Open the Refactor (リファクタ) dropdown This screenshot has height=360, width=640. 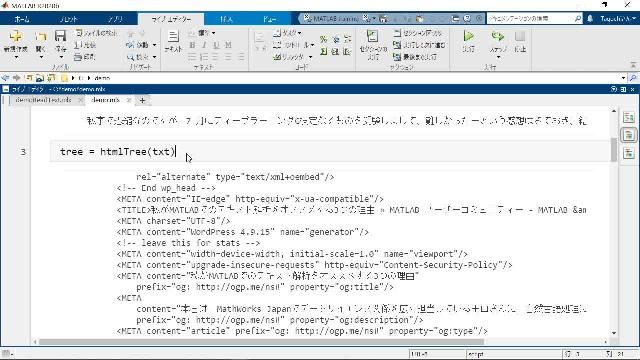click(293, 57)
